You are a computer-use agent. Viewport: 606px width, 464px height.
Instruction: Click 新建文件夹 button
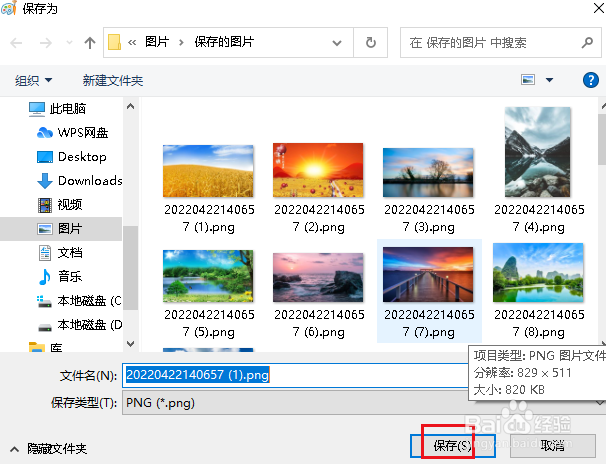point(113,81)
